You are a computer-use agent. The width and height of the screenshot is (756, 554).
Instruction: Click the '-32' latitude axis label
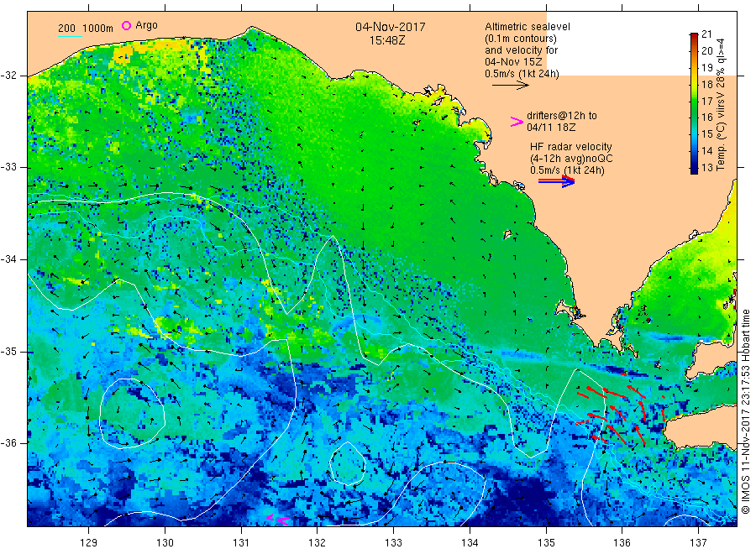[8, 76]
